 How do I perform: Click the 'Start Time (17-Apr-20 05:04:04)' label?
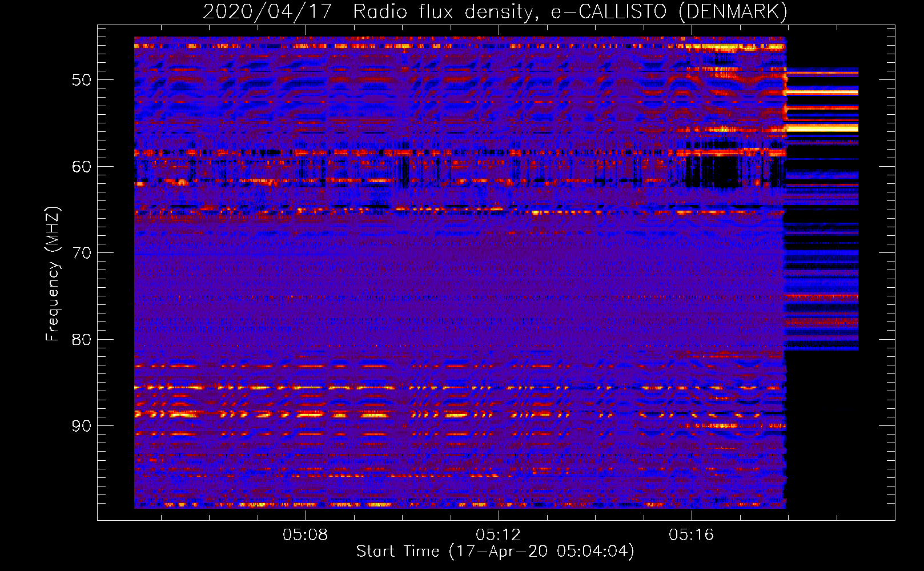click(495, 552)
